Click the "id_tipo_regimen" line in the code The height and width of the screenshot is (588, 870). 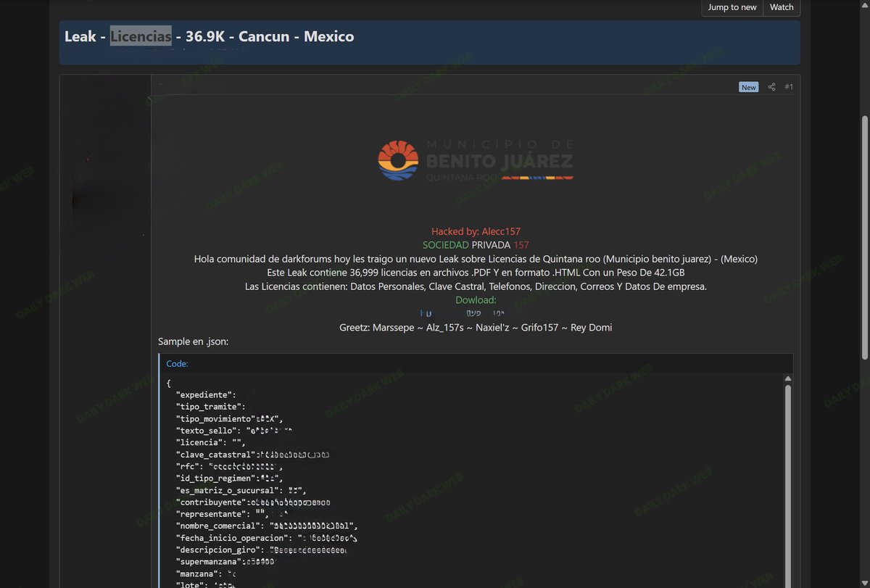point(229,479)
